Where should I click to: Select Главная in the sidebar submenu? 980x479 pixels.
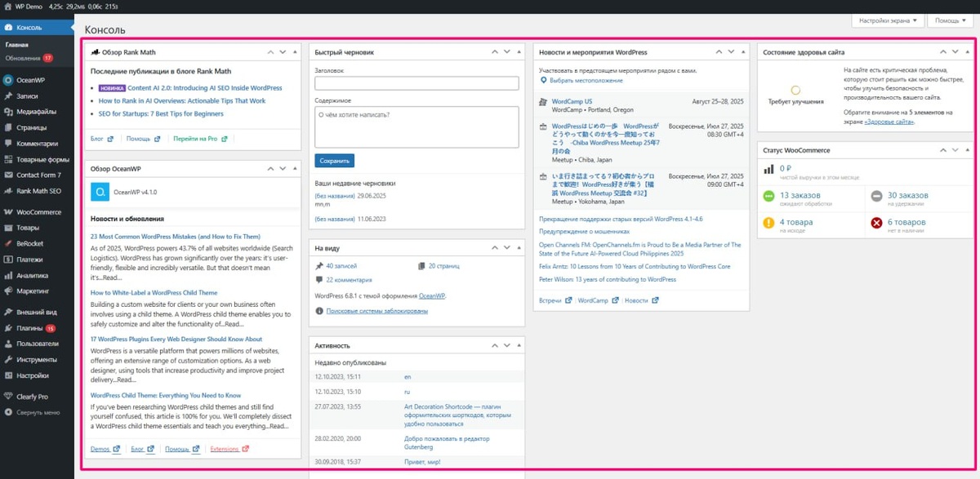(x=17, y=45)
